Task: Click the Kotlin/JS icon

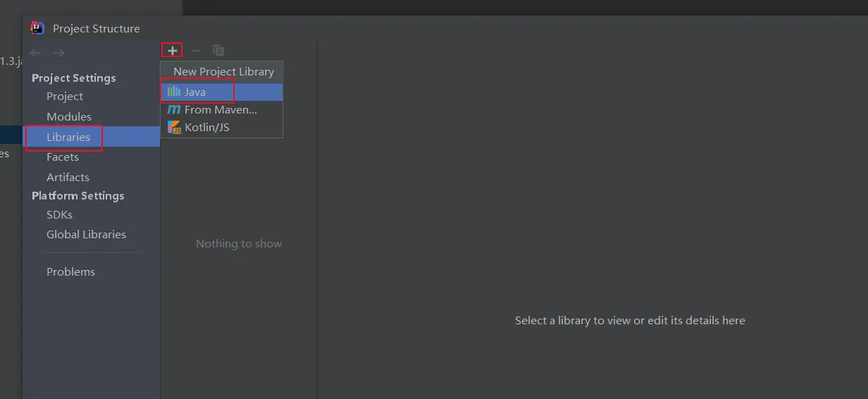Action: pos(174,128)
